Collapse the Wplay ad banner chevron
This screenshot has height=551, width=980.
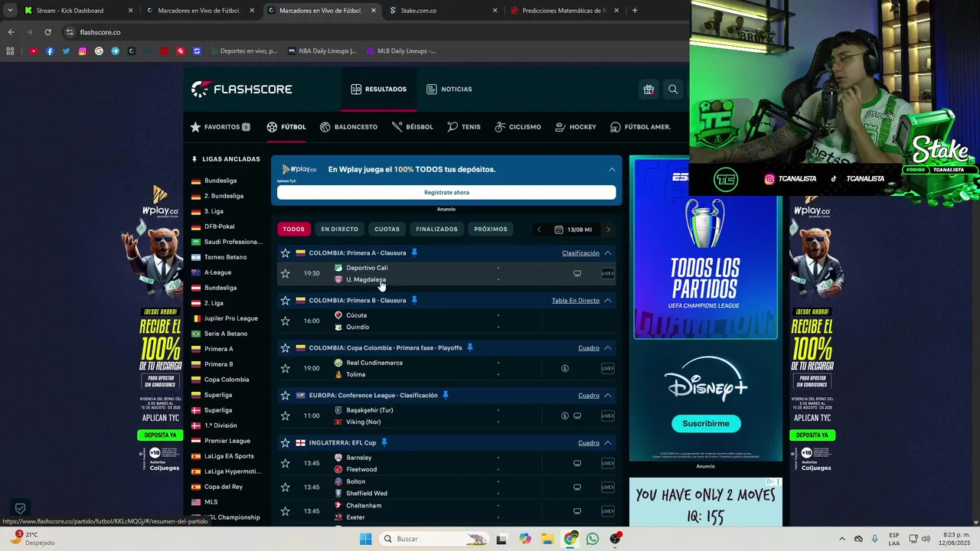pyautogui.click(x=612, y=169)
